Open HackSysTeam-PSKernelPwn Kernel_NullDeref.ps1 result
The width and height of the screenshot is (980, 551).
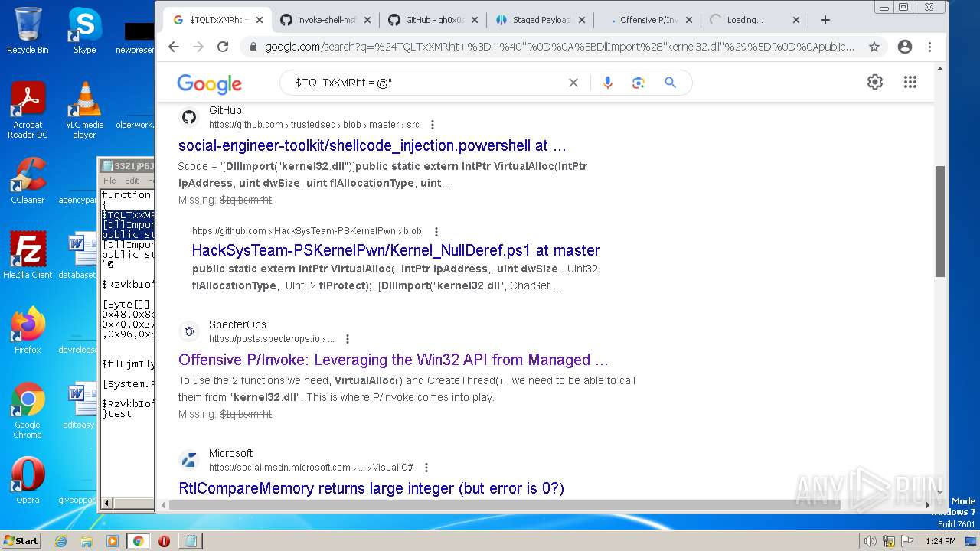point(396,250)
